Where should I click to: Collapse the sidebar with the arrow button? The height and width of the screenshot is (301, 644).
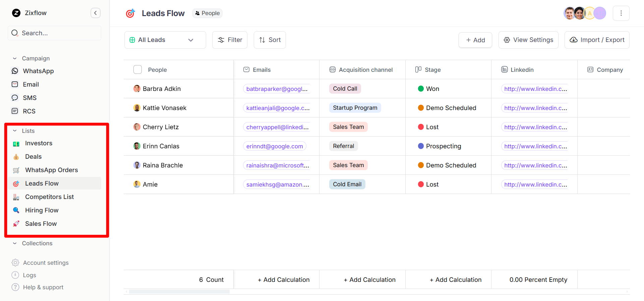96,13
